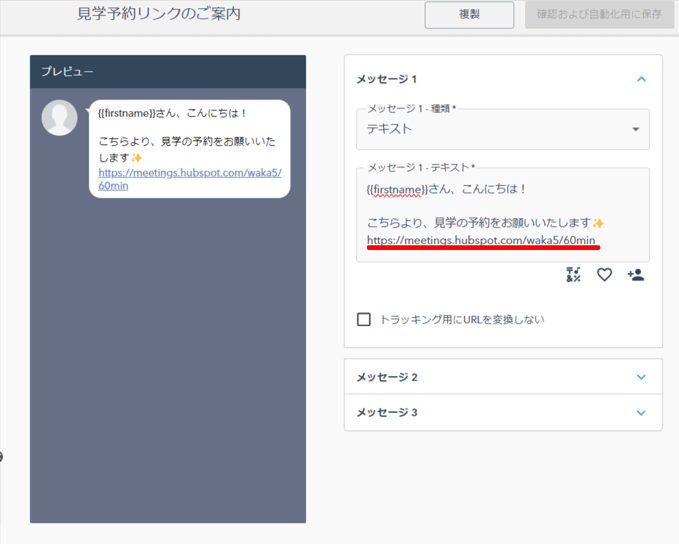
Task: Click the 見学予約リンクのご案内 title
Action: click(158, 15)
